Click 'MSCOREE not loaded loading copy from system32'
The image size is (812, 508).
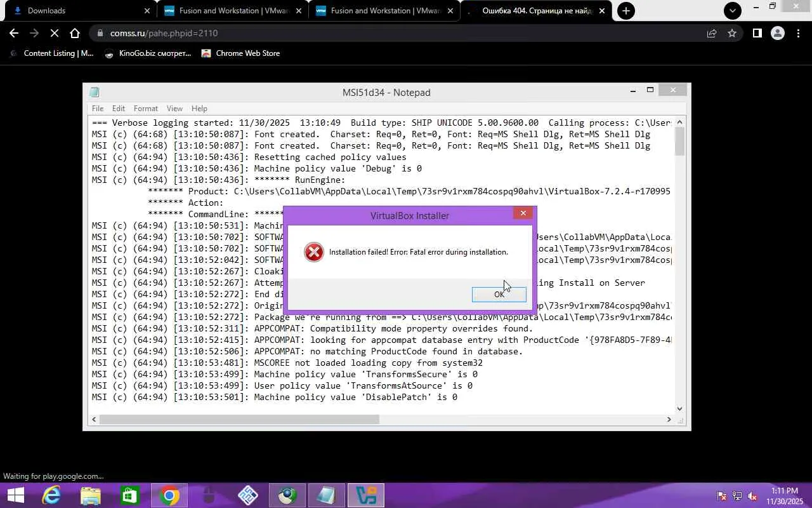(x=287, y=363)
